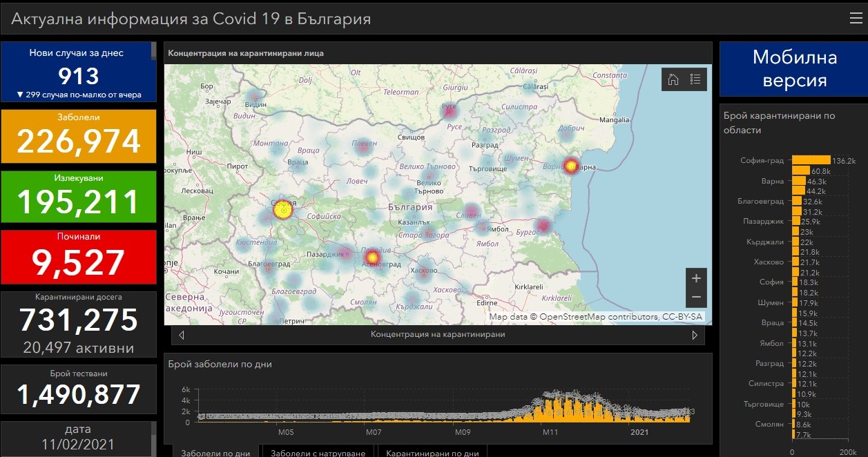
Task: Open the hamburger menu in header
Action: pos(856,19)
